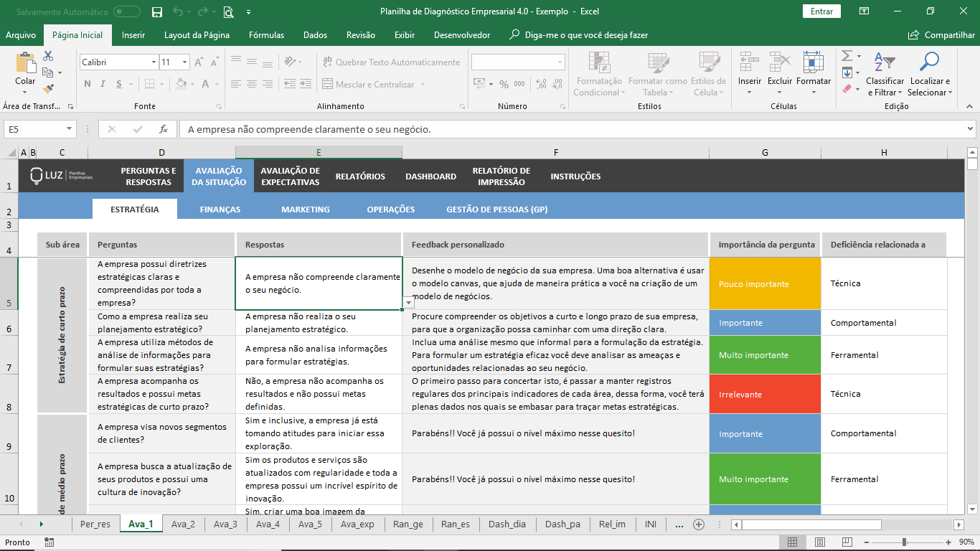Viewport: 980px width, 551px height.
Task: Switch to the Ava_2 sheet tab
Action: point(183,524)
